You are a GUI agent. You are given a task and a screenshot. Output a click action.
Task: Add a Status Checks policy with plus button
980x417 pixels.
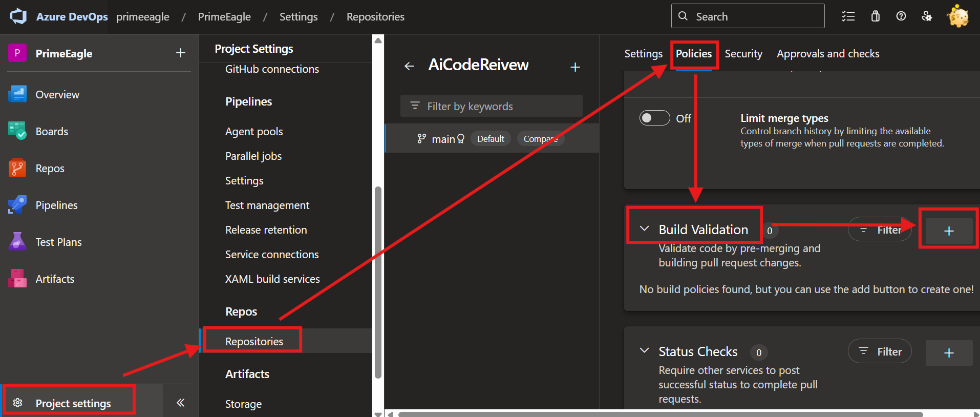pos(949,352)
